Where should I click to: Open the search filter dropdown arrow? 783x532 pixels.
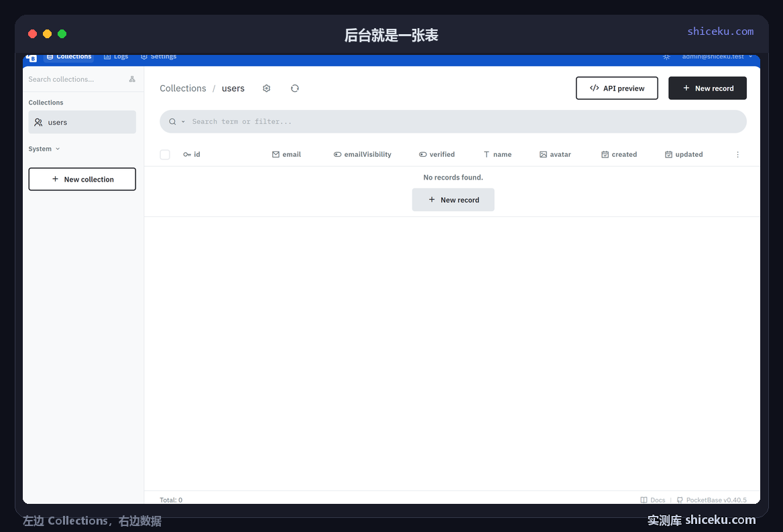click(x=183, y=122)
